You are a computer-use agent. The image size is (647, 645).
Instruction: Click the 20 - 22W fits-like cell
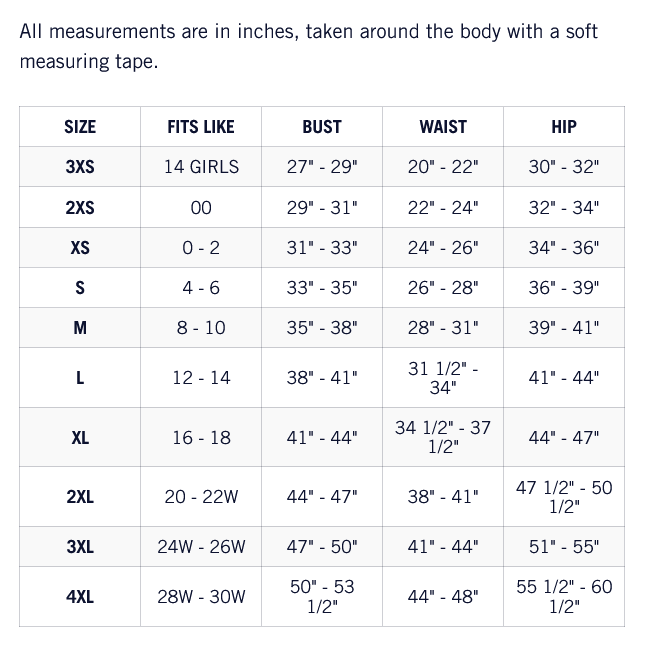[201, 496]
